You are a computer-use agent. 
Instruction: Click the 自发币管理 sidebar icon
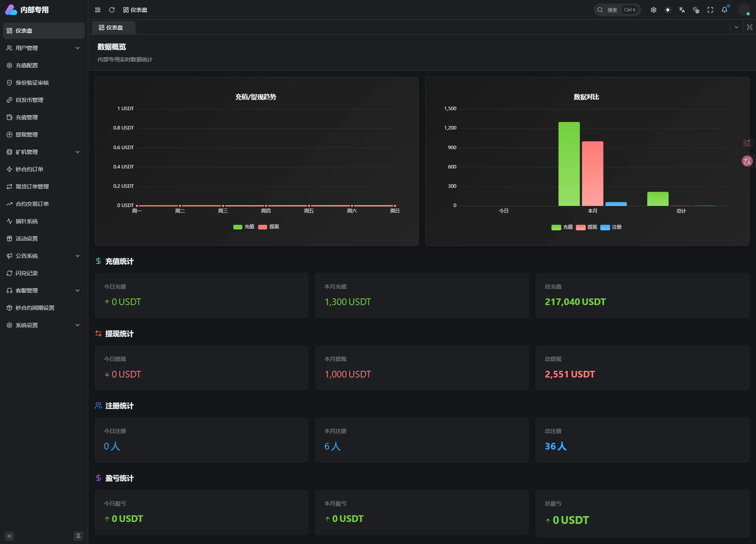[x=9, y=100]
